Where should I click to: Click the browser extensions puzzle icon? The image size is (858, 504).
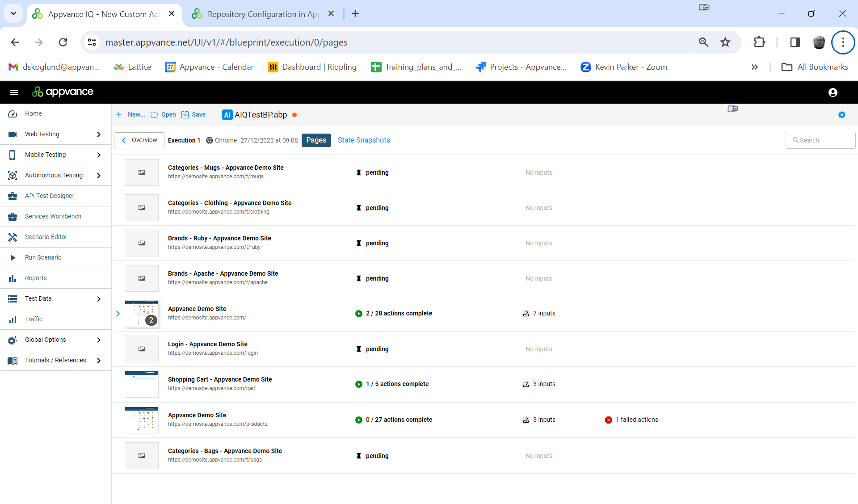(759, 42)
